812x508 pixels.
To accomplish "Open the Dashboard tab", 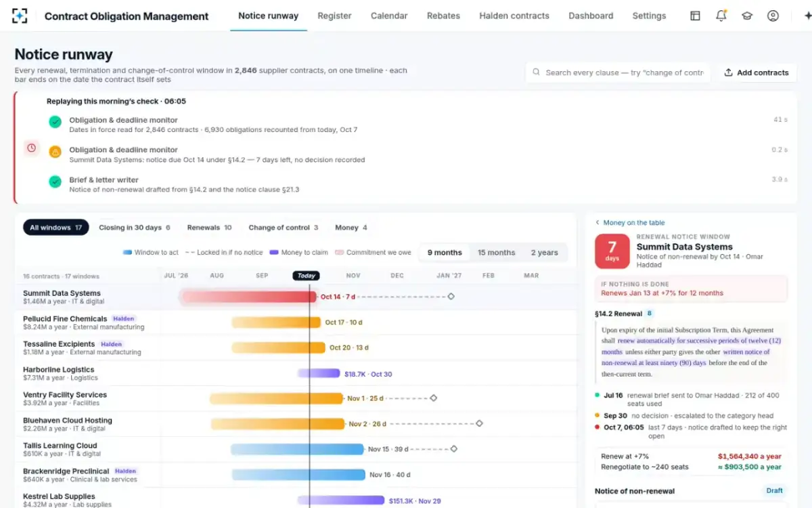I will click(x=591, y=16).
